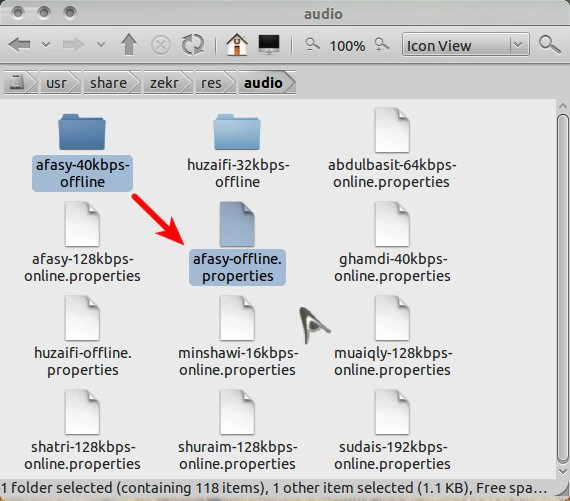Reset zoom via 100% label
The width and height of the screenshot is (570, 501).
(x=347, y=46)
